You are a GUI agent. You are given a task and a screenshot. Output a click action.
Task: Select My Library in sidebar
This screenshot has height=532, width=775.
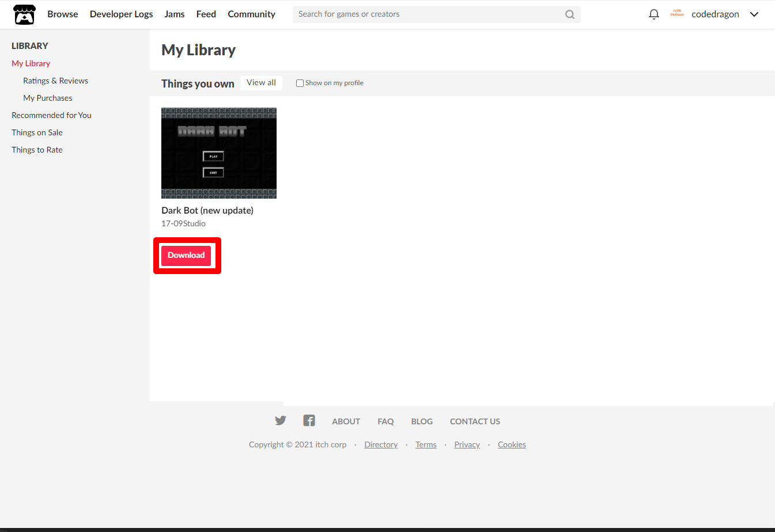coord(31,63)
